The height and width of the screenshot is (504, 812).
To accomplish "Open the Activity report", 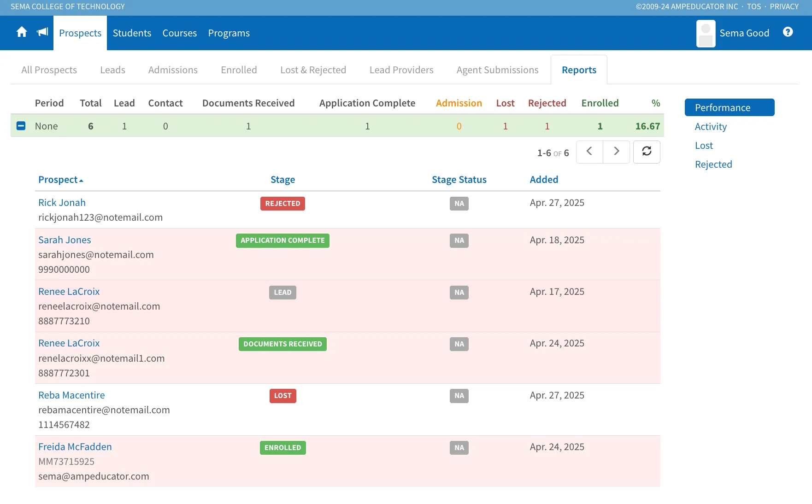I will click(x=711, y=127).
